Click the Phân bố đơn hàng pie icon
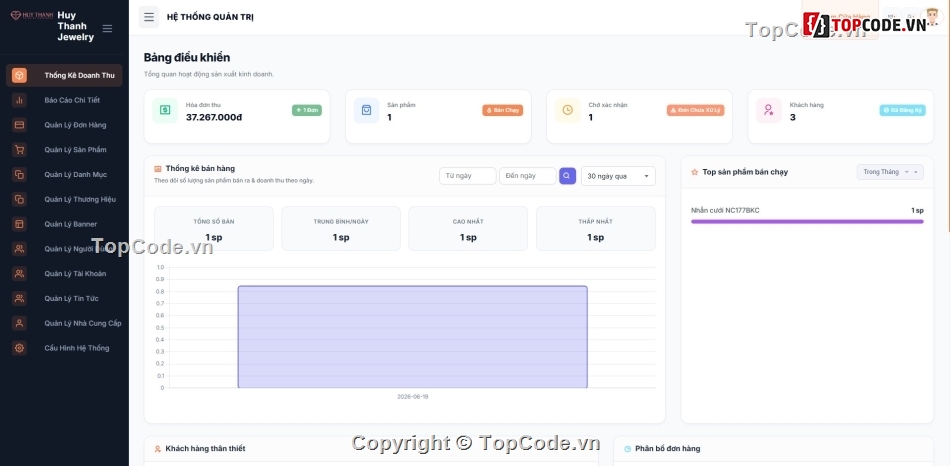Screen dimensions: 950x466 628,449
